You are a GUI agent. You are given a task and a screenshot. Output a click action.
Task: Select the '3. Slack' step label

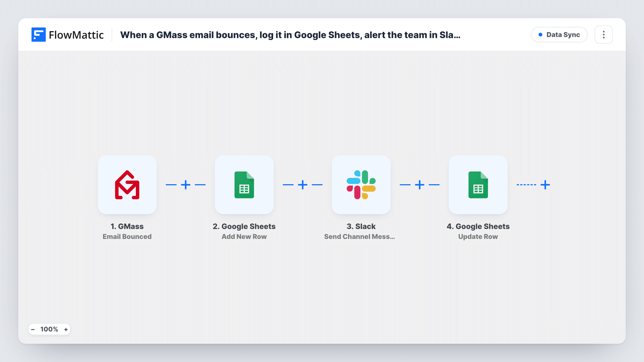361,226
